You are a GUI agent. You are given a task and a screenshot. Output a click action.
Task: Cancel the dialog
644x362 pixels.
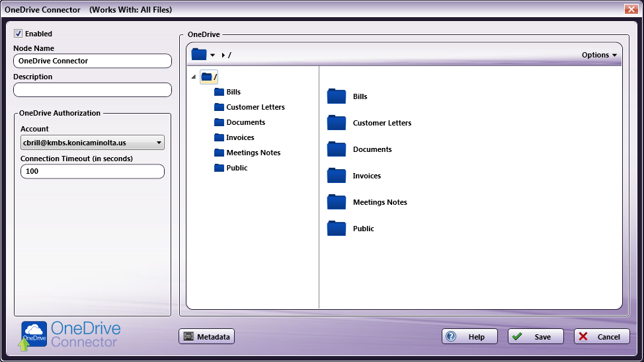coord(602,336)
